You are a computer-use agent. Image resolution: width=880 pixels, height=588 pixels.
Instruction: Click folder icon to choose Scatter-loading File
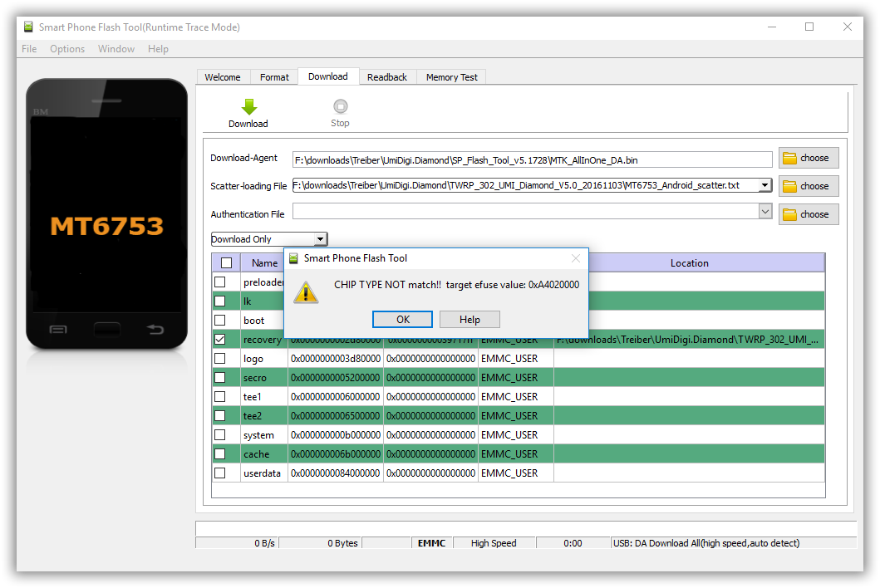click(x=789, y=186)
